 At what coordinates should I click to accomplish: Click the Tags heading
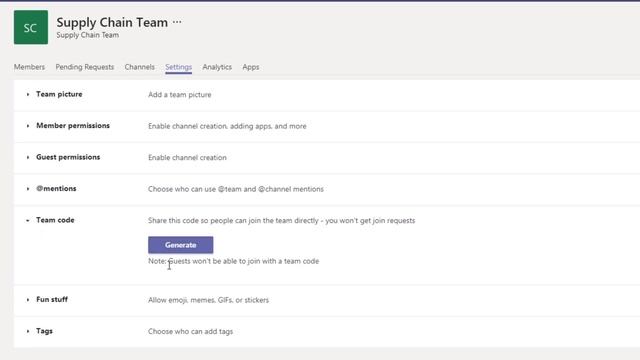pyautogui.click(x=44, y=331)
